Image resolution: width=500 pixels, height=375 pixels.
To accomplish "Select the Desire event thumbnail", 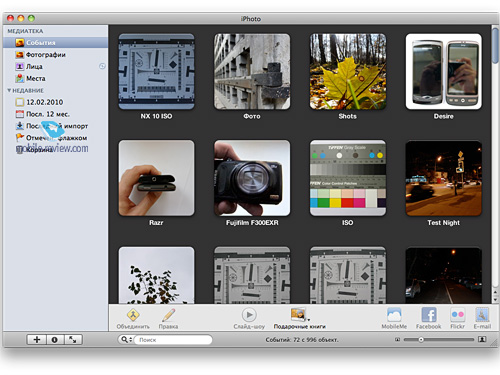I will coord(444,71).
